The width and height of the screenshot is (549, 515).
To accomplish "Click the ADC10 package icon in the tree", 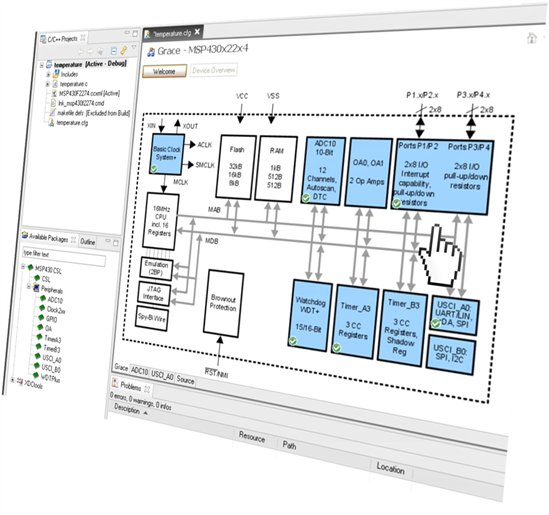I will click(43, 298).
